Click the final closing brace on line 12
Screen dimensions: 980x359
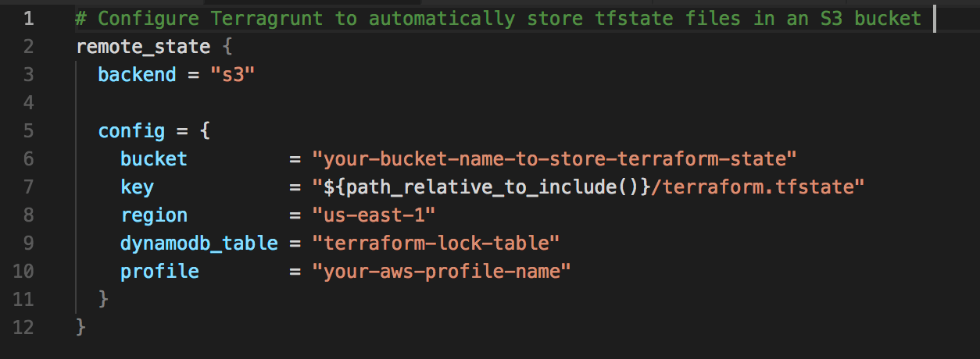pyautogui.click(x=81, y=328)
